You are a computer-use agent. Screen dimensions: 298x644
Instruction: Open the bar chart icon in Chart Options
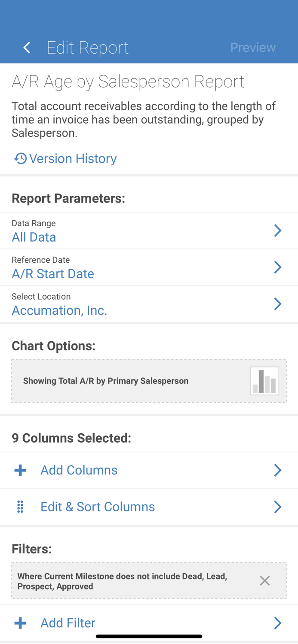[x=265, y=380]
